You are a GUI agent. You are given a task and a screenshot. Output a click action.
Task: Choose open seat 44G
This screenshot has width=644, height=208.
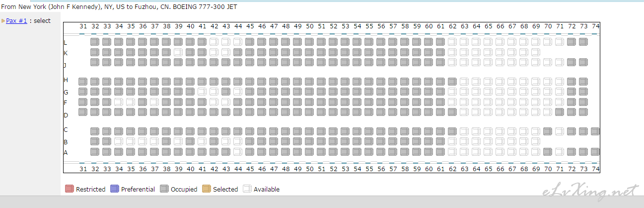pyautogui.click(x=238, y=92)
